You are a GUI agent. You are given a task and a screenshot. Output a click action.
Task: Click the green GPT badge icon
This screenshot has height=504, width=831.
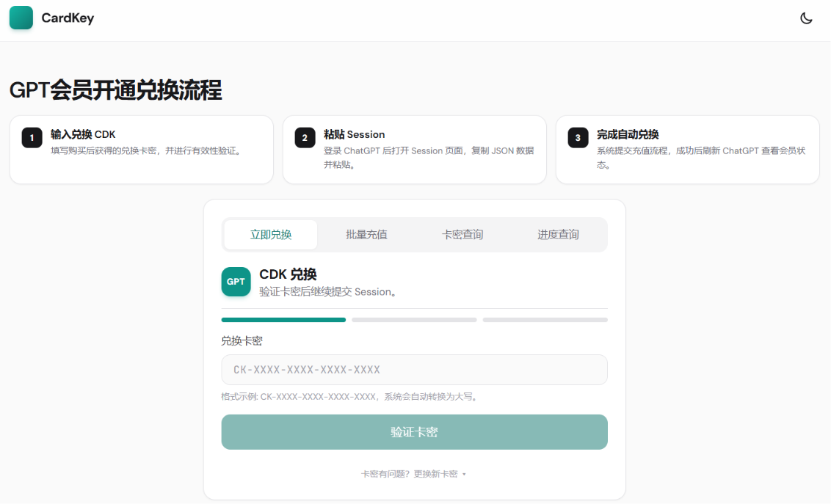236,282
